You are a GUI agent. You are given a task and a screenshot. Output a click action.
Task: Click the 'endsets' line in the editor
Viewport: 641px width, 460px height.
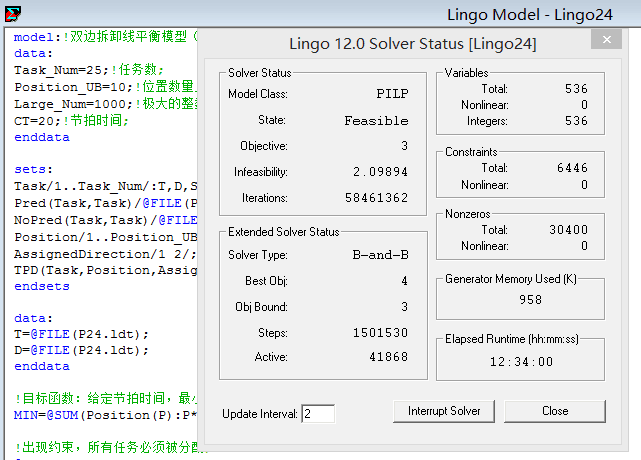coord(42,286)
